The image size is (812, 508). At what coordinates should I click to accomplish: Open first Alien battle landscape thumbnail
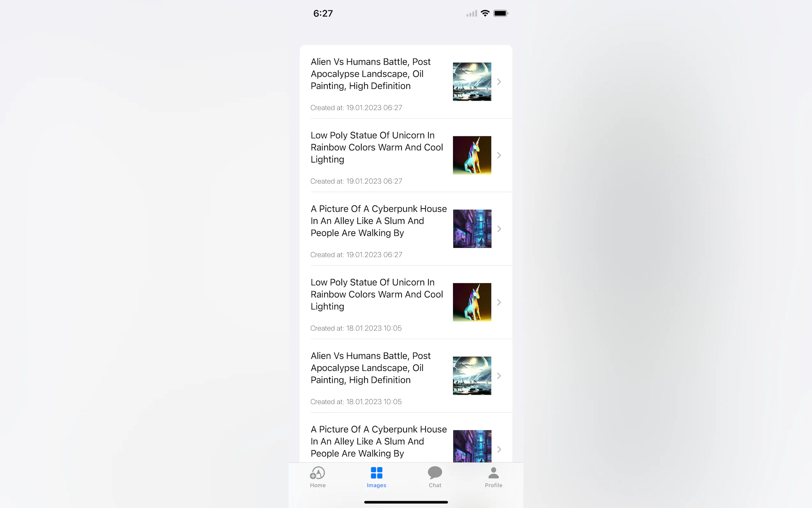tap(472, 82)
